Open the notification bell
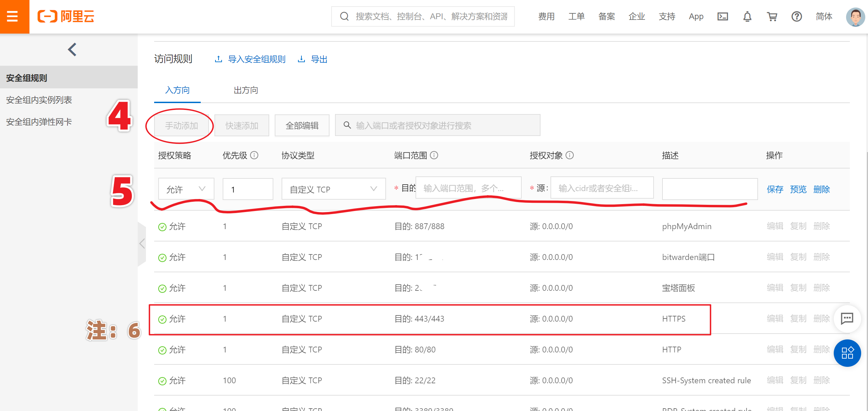Image resolution: width=868 pixels, height=411 pixels. point(747,16)
